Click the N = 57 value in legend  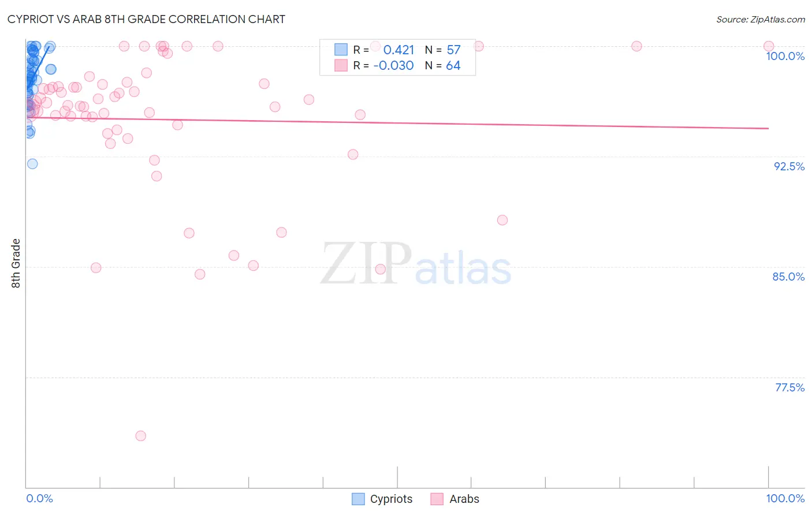(x=443, y=50)
